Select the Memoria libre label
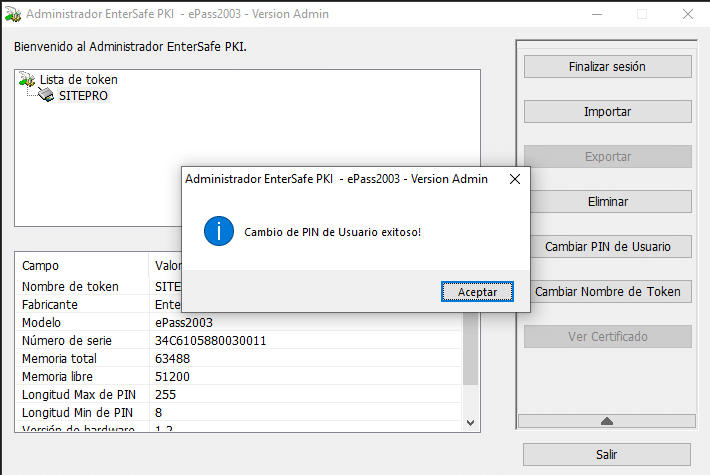This screenshot has width=710, height=475. (x=57, y=377)
